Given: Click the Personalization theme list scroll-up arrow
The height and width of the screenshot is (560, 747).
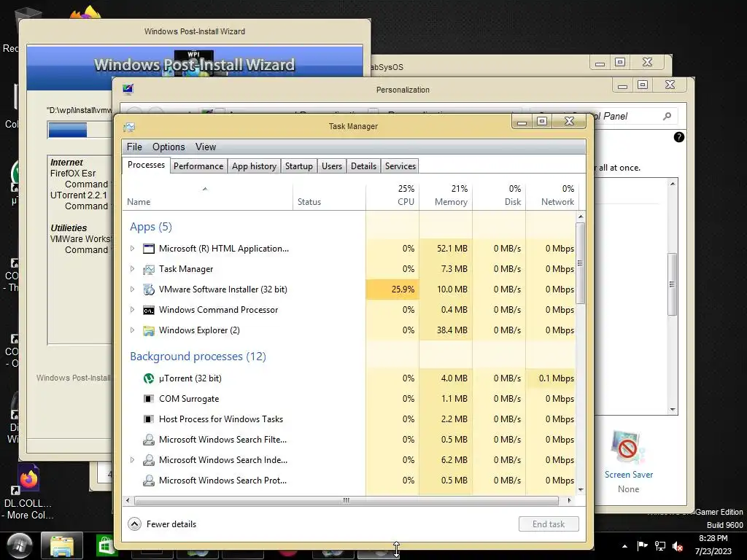Looking at the screenshot, I should 673,184.
